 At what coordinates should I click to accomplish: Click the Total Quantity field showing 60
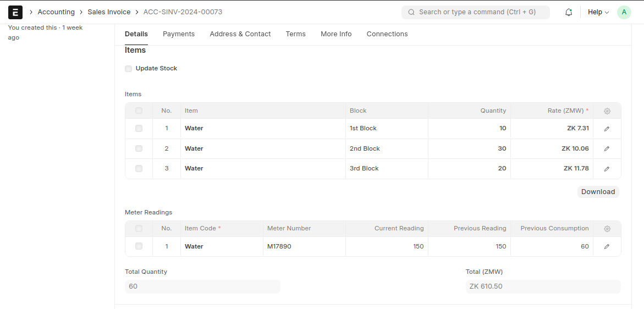pyautogui.click(x=202, y=286)
